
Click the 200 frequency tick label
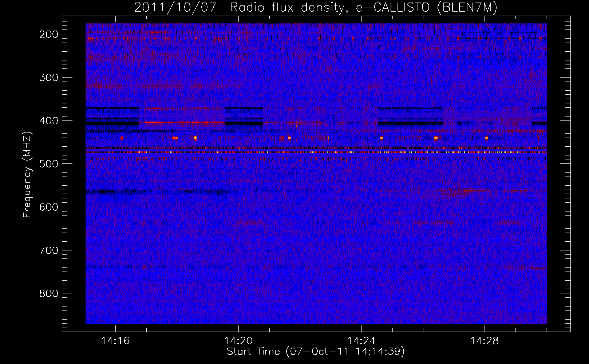(x=49, y=34)
